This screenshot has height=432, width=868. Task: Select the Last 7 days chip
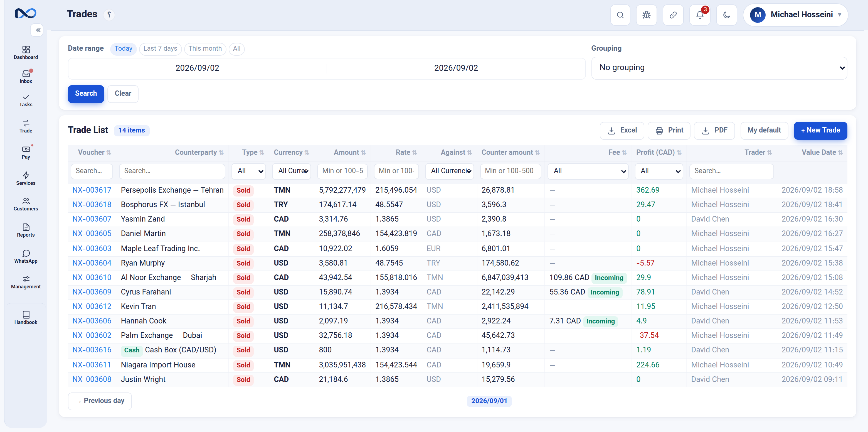160,48
